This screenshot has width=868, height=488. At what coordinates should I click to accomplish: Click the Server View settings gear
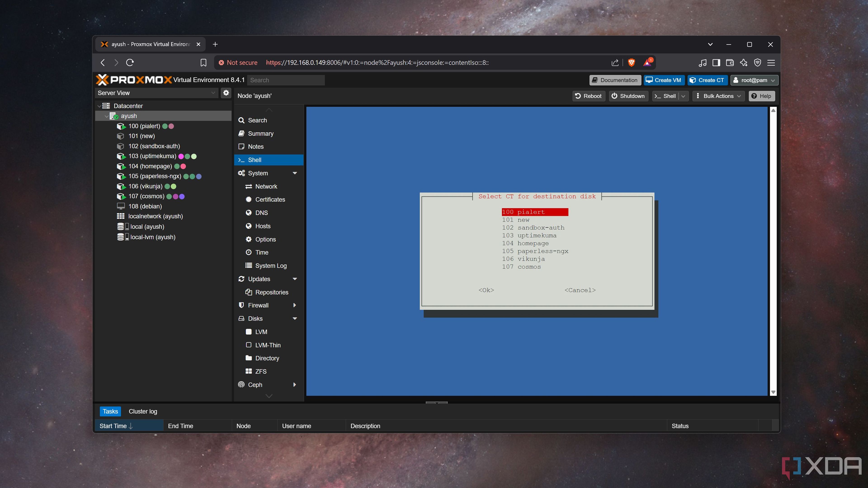point(226,93)
